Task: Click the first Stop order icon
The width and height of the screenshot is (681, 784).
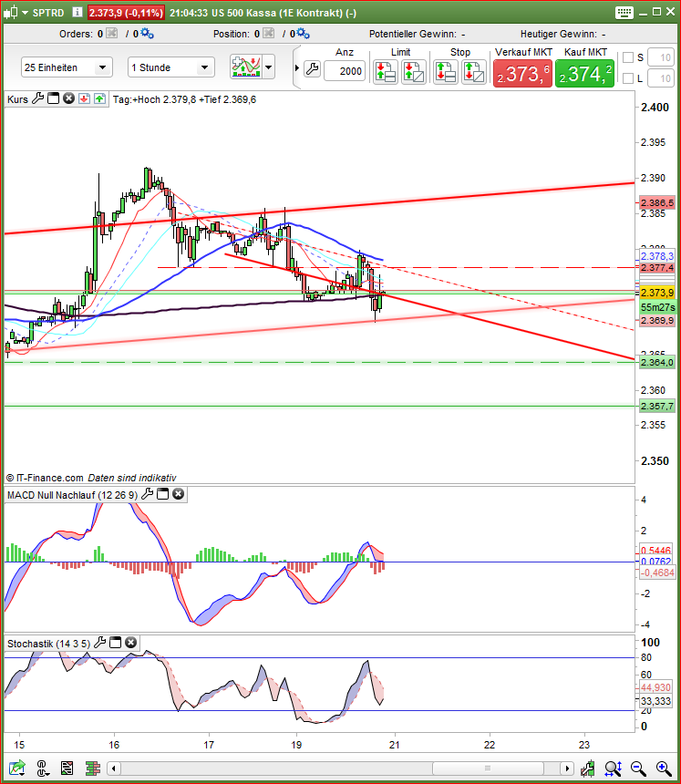Action: pos(446,72)
